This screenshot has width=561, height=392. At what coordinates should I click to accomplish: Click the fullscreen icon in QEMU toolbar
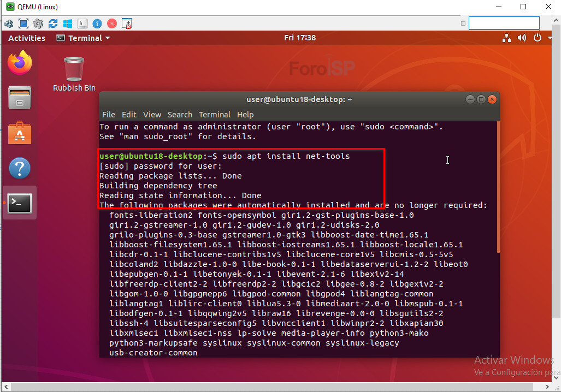click(x=23, y=23)
